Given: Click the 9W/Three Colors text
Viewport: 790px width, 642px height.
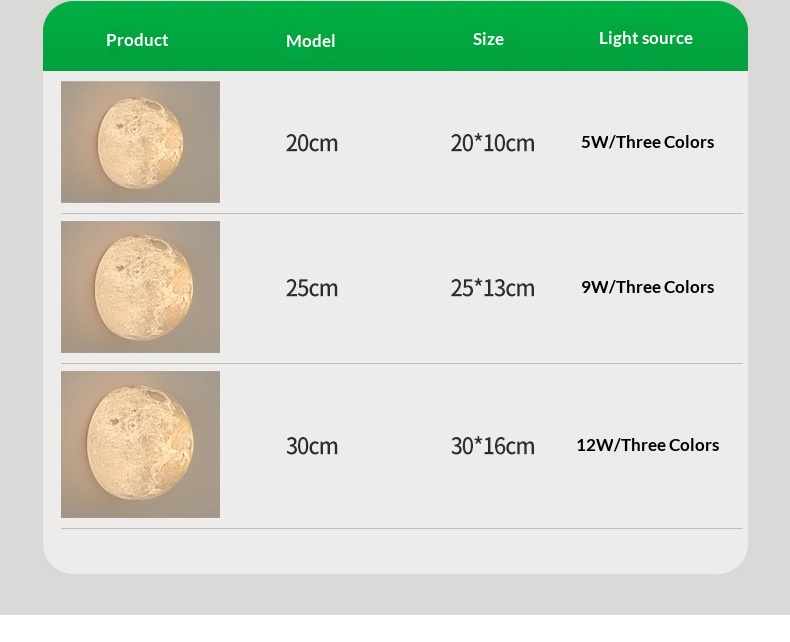Looking at the screenshot, I should click(x=647, y=287).
